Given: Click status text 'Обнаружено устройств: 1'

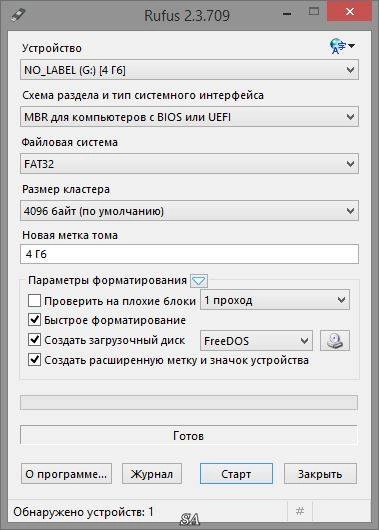Looking at the screenshot, I should tap(83, 512).
